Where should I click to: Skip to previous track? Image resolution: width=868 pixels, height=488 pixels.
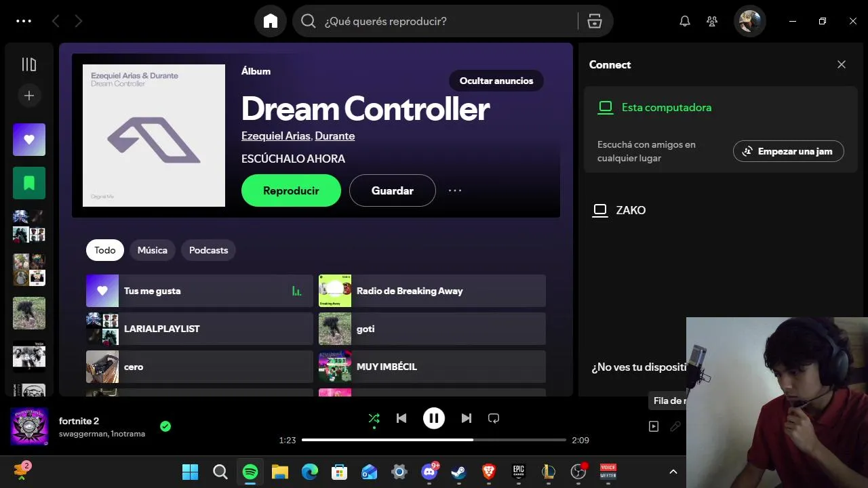pyautogui.click(x=401, y=418)
